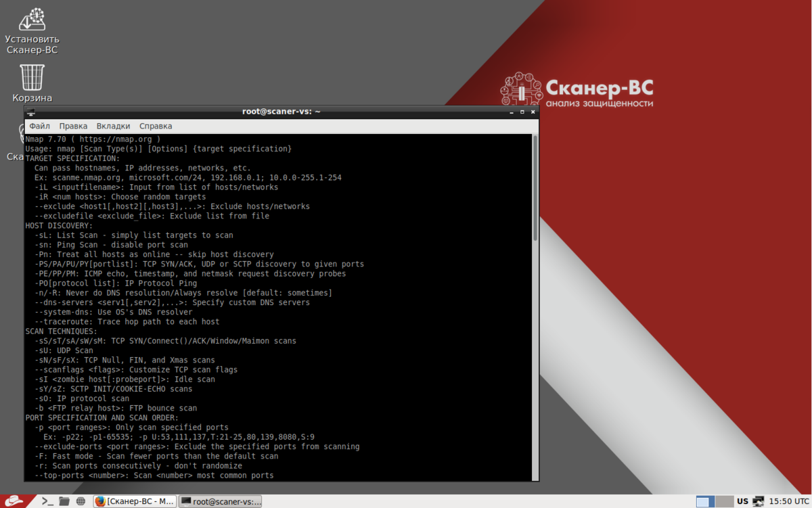Click the 'TARGET SPECIFICATION:' heading
The image size is (812, 508).
72,158
